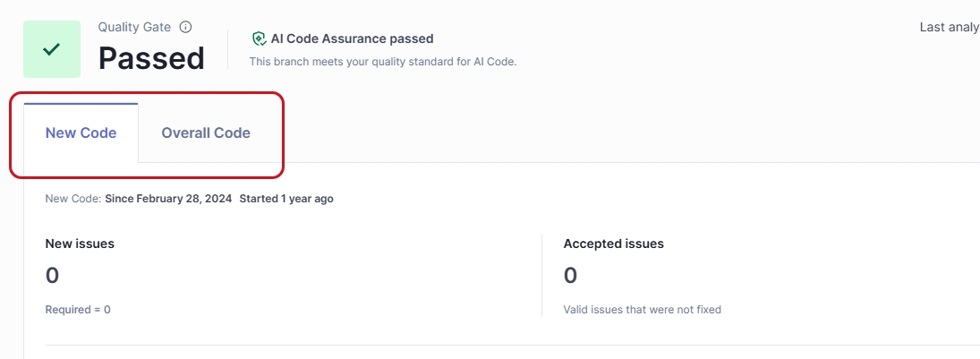
Task: Click the "New Code:" period label
Action: coord(72,199)
